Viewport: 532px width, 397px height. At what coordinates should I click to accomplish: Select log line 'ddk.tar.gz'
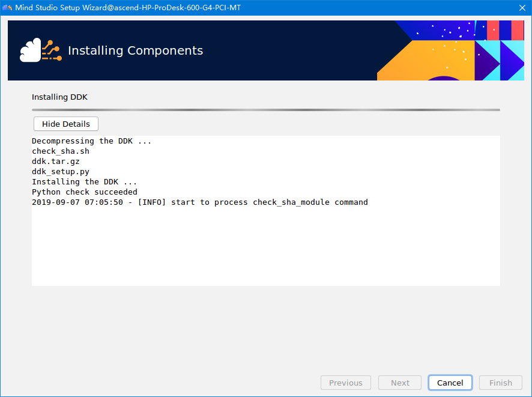[x=56, y=161]
